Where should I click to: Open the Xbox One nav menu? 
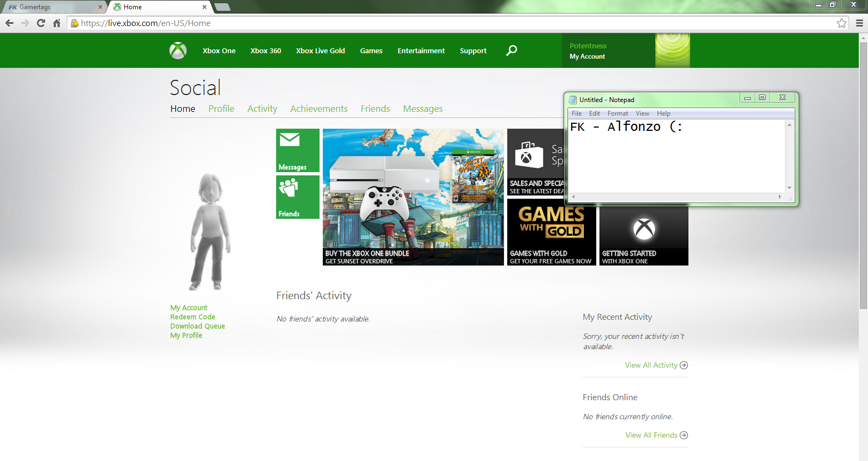tap(219, 50)
